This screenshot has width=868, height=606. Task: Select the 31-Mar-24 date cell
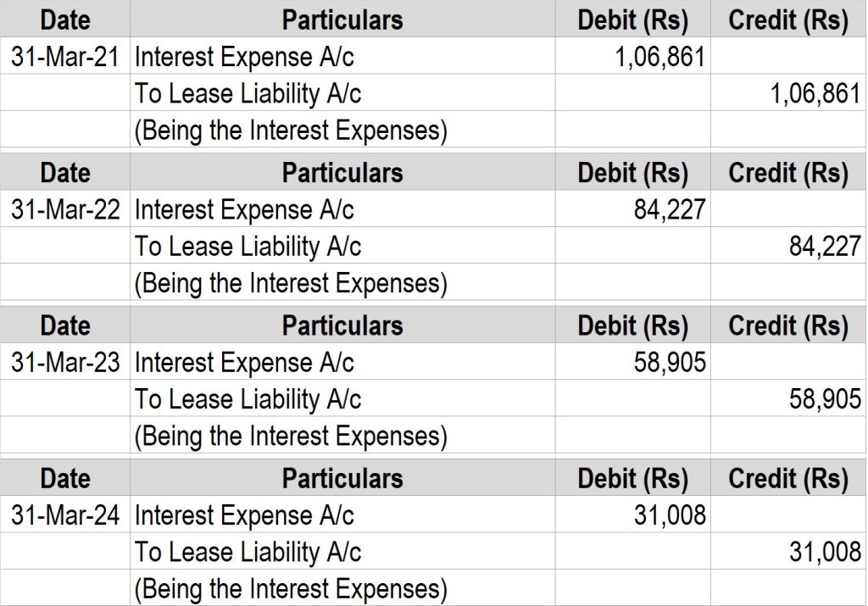(x=65, y=515)
